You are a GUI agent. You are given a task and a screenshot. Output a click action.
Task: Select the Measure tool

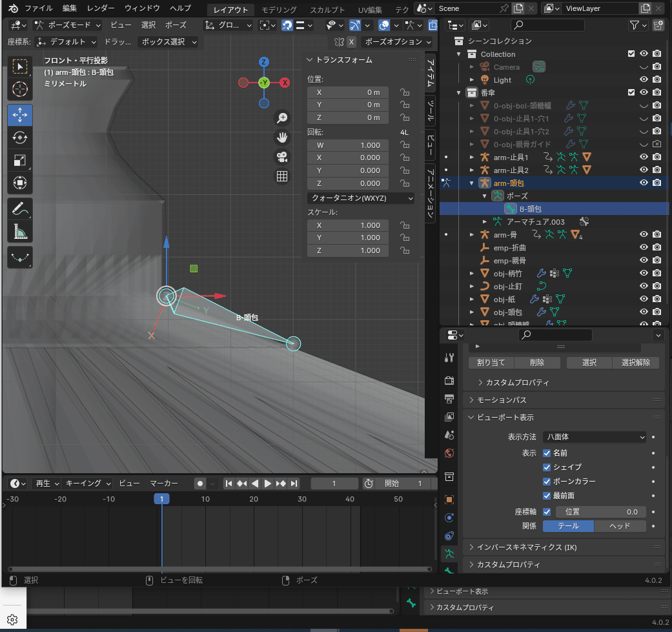20,230
